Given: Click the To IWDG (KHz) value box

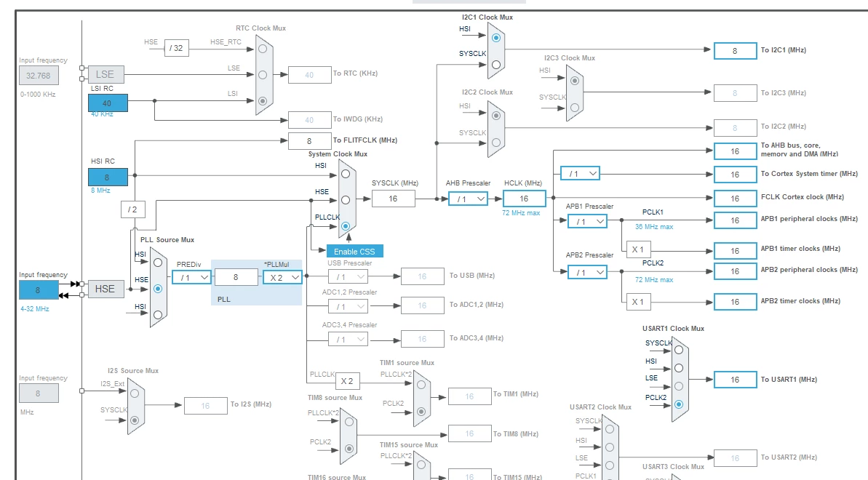Looking at the screenshot, I should pyautogui.click(x=309, y=119).
